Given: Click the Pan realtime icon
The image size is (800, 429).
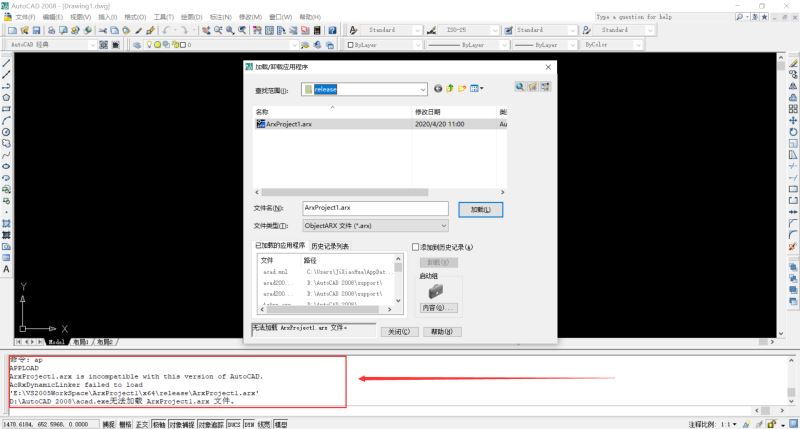Looking at the screenshot, I should pos(206,30).
